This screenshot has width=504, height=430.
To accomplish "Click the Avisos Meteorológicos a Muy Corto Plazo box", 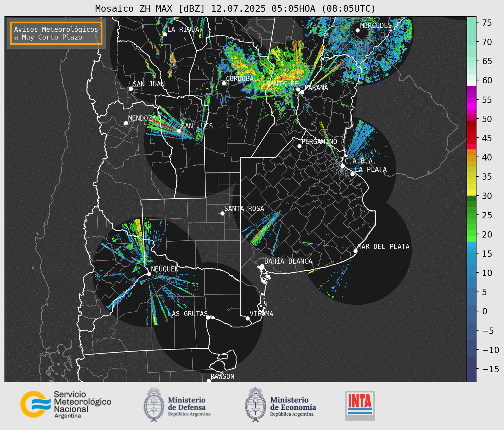I will coord(56,33).
